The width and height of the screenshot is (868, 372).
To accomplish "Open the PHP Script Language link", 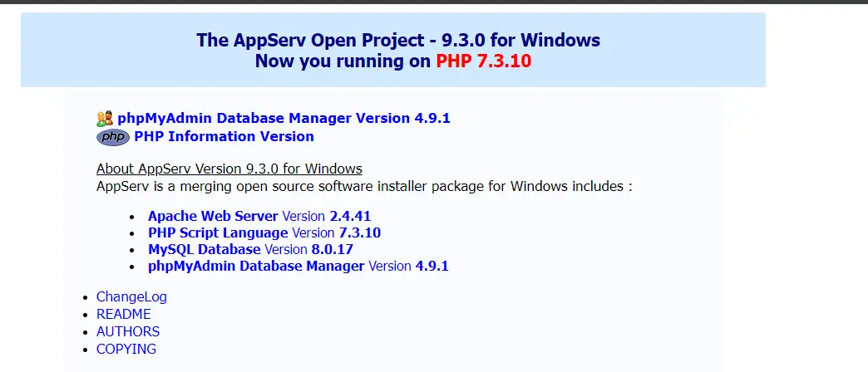I will click(x=218, y=232).
